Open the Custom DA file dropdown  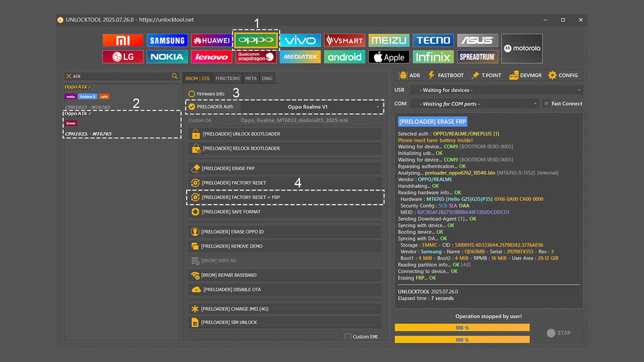click(x=298, y=121)
